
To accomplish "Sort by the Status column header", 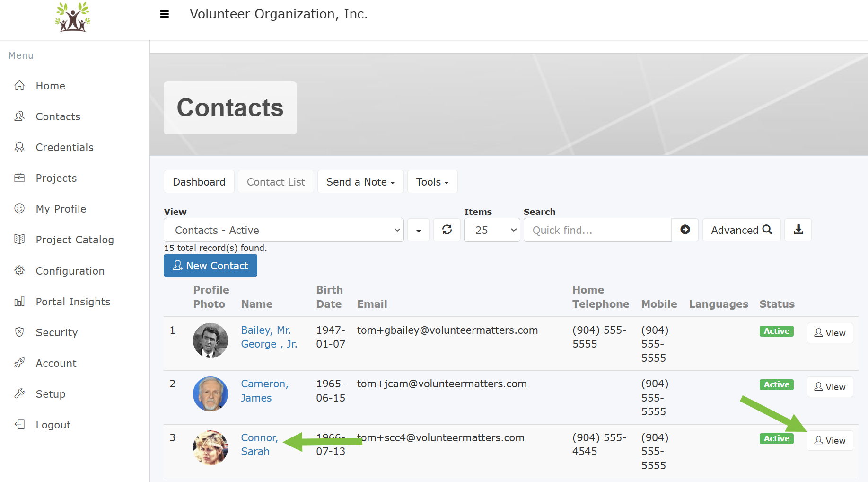I will pos(777,304).
